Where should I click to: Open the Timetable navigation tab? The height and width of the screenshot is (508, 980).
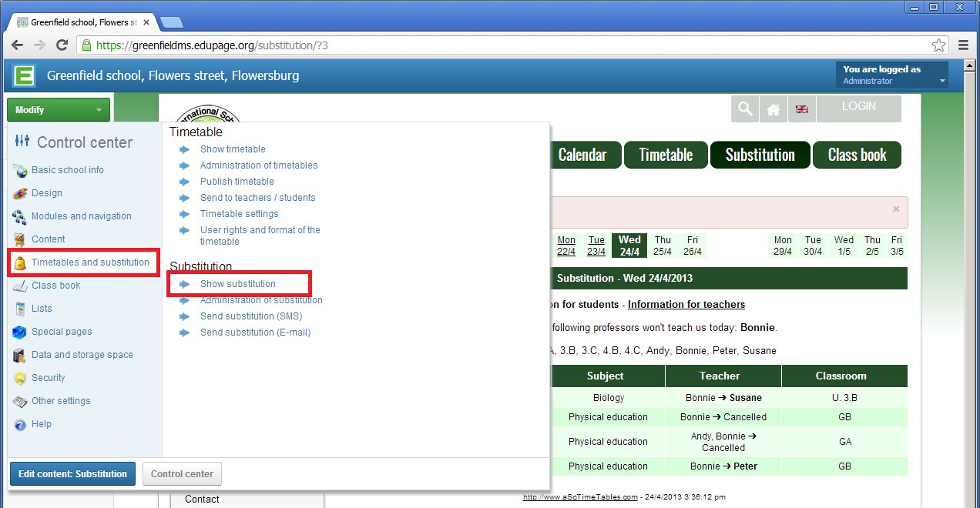(x=666, y=155)
